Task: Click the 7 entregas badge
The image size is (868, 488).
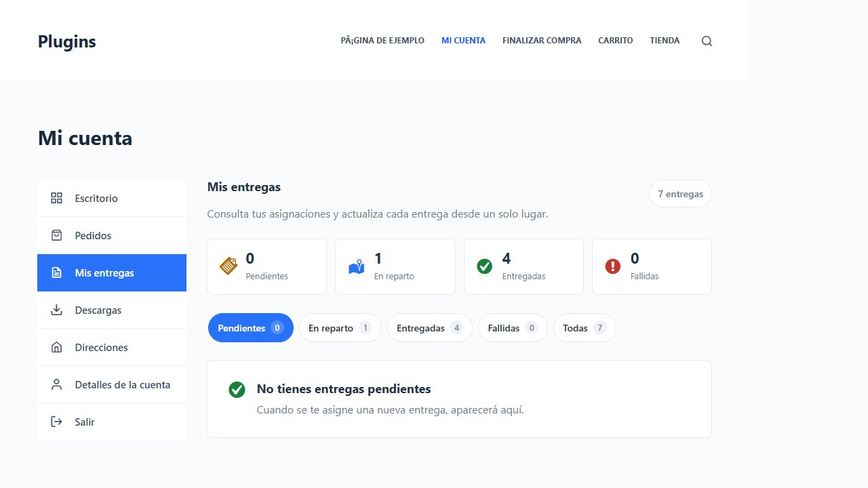Action: pyautogui.click(x=680, y=194)
